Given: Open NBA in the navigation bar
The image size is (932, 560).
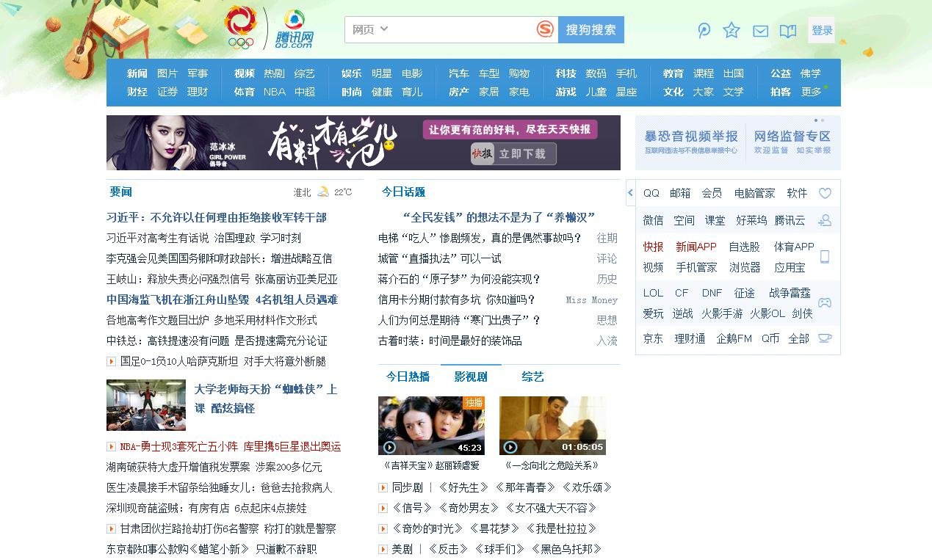Looking at the screenshot, I should click(x=275, y=92).
